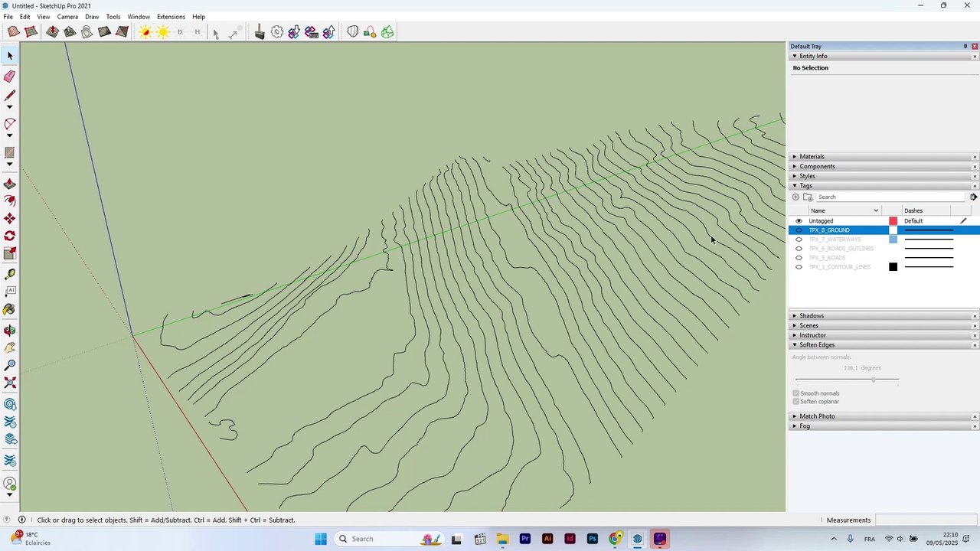Screen dimensions: 980x551
Task: Expand the Styles panel
Action: point(795,176)
